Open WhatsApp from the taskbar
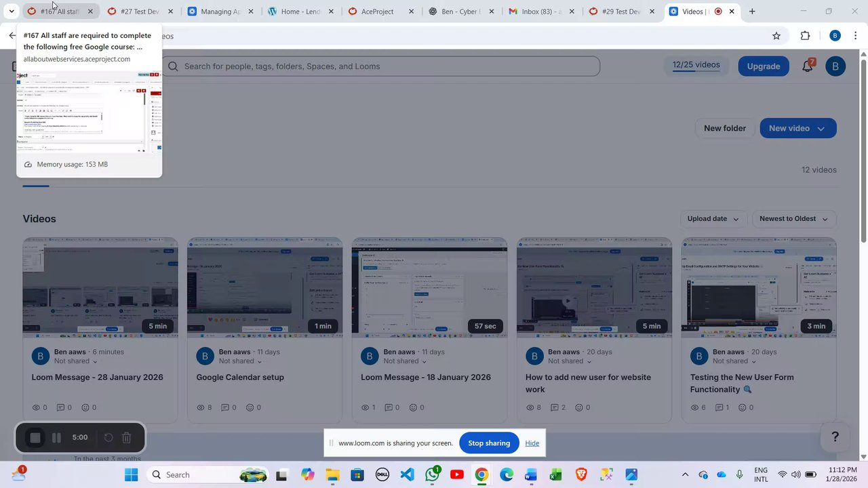 pos(433,474)
